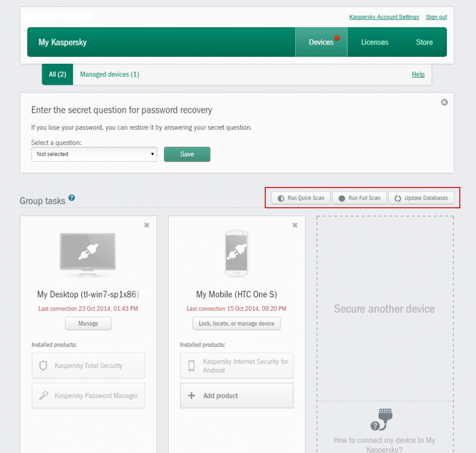Open Kaspersky Account Settings link
476x453 pixels.
384,17
